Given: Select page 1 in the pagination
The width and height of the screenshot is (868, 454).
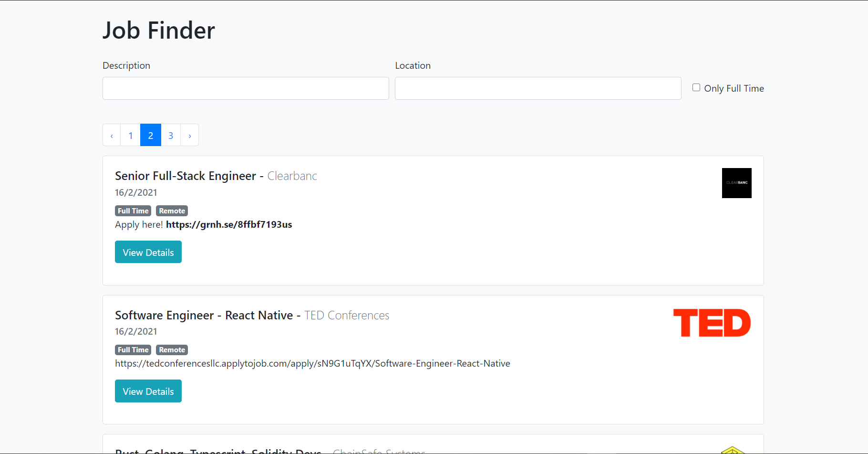Looking at the screenshot, I should [130, 135].
